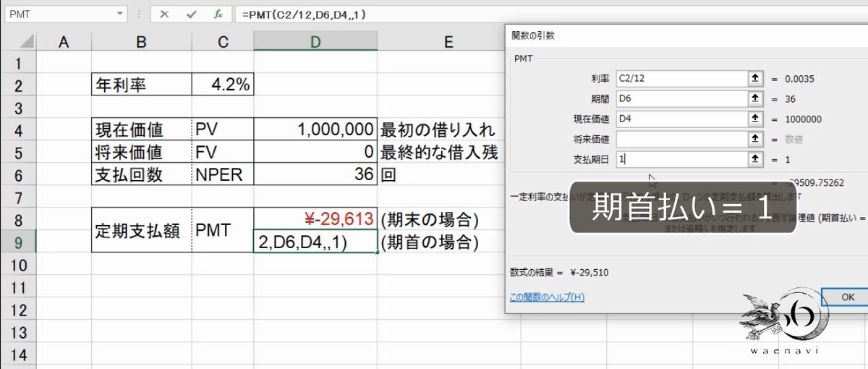Click cell containing PV

pyautogui.click(x=223, y=130)
